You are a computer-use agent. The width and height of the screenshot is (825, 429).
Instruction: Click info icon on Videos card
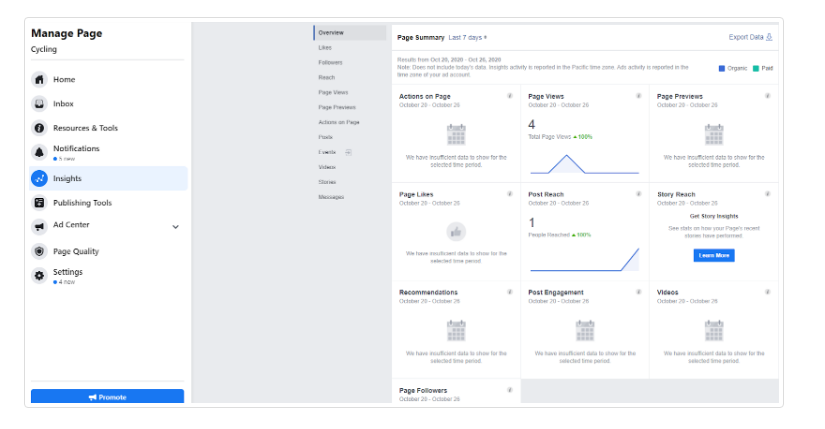(767, 292)
